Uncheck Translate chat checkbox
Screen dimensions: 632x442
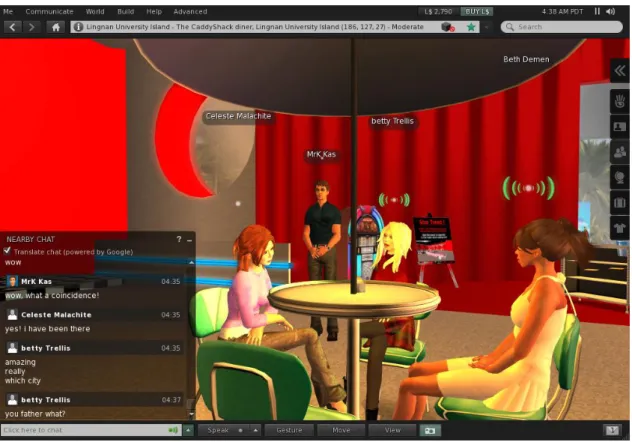click(x=7, y=251)
